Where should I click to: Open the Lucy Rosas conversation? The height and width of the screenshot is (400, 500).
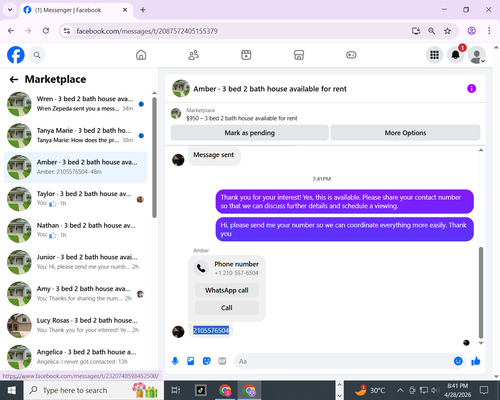(75, 325)
